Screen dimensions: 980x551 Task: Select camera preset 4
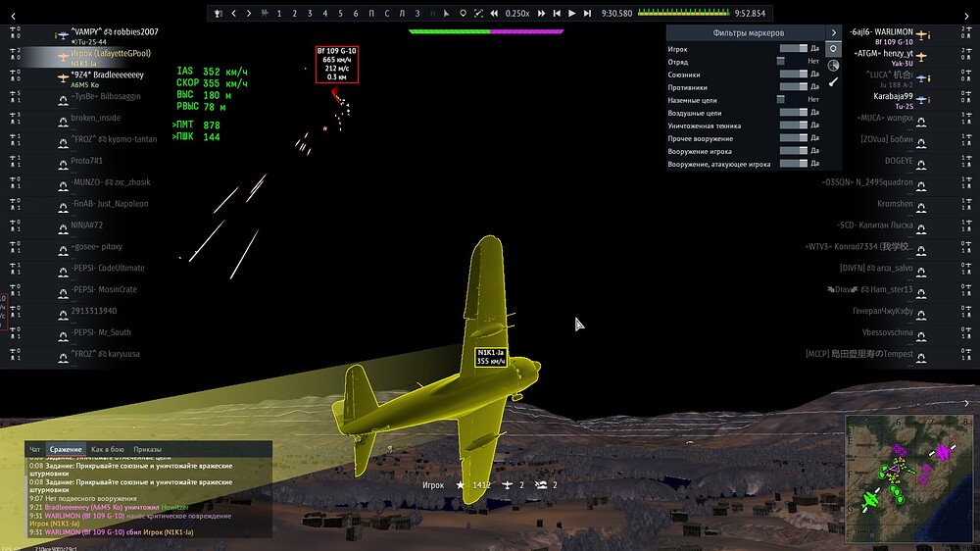point(325,13)
